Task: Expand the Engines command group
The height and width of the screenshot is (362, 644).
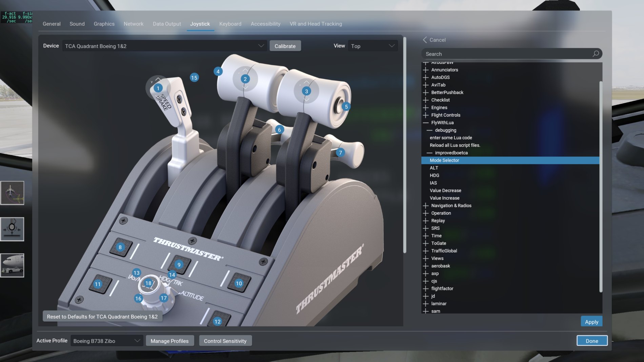Action: 426,107
